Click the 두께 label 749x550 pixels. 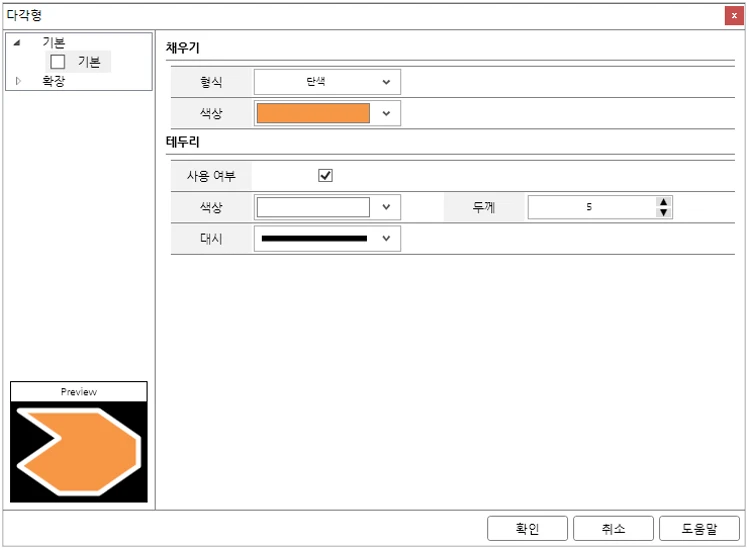click(x=484, y=207)
